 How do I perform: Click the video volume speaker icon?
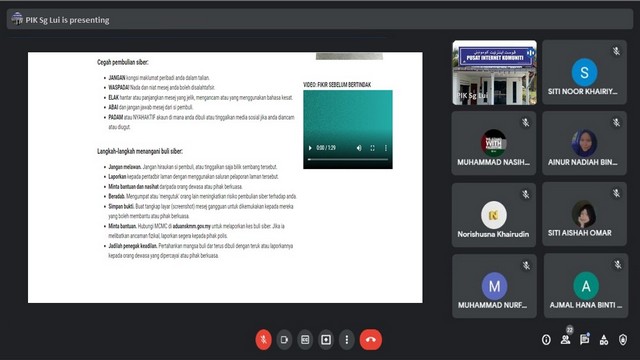(x=359, y=148)
